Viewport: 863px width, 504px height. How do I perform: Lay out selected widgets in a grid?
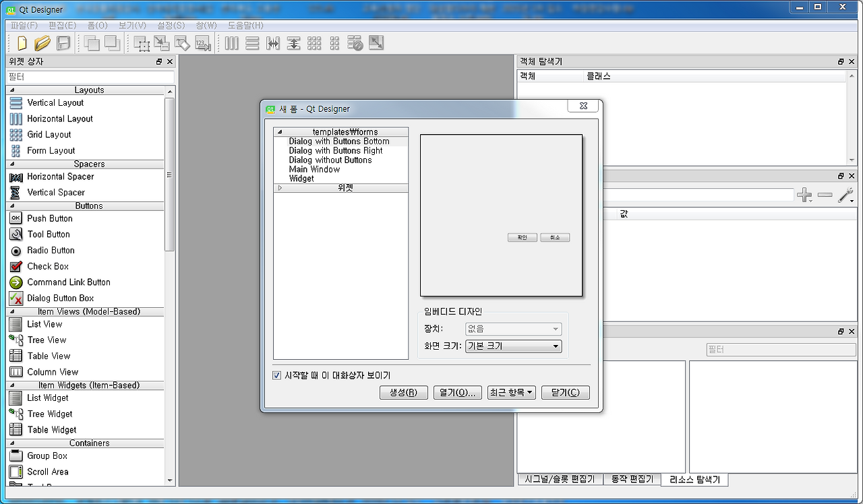pos(314,43)
